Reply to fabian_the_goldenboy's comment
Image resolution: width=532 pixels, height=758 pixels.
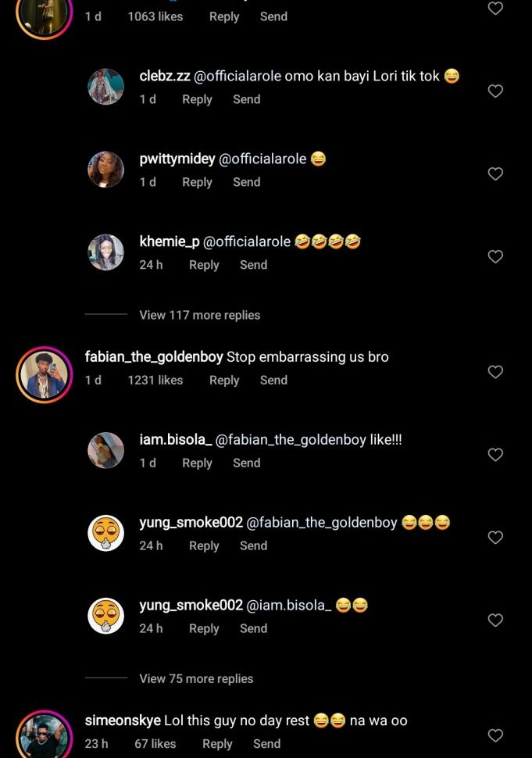(224, 380)
